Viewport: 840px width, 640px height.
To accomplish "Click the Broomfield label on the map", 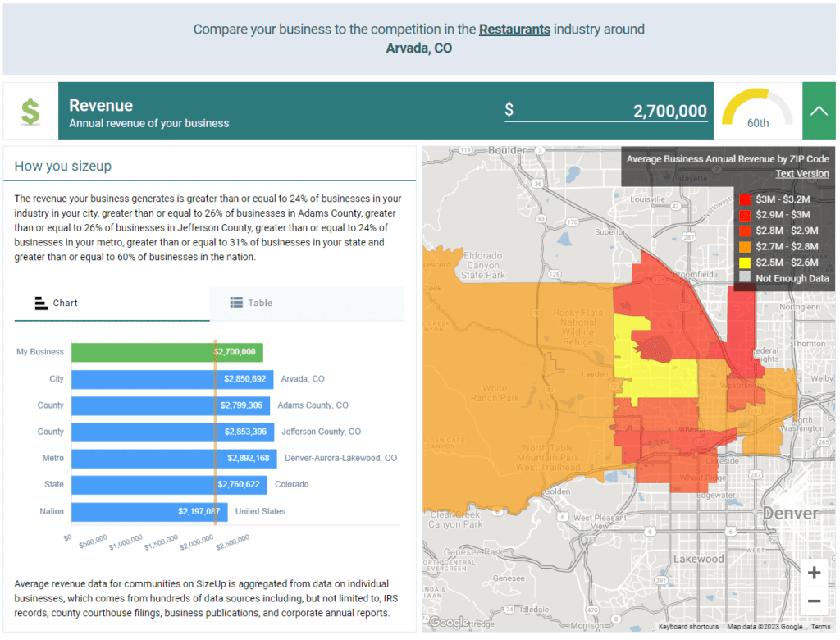I will pyautogui.click(x=693, y=274).
